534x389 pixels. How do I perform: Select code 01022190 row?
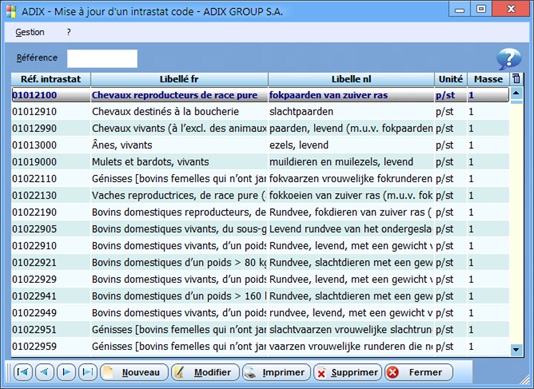260,212
